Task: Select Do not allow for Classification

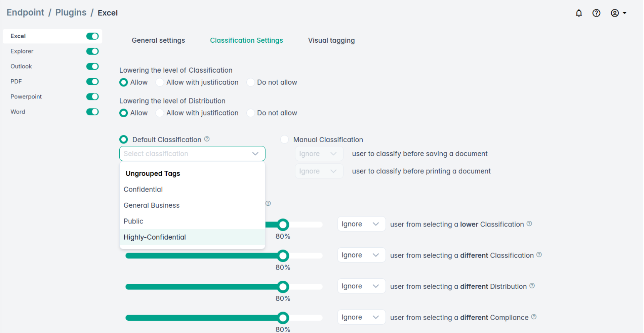Action: (x=251, y=82)
